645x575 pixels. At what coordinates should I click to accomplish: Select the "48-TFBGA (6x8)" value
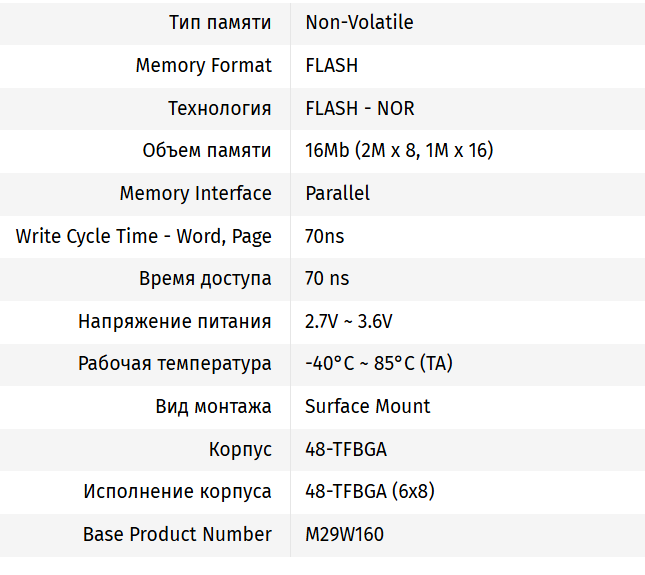369,492
